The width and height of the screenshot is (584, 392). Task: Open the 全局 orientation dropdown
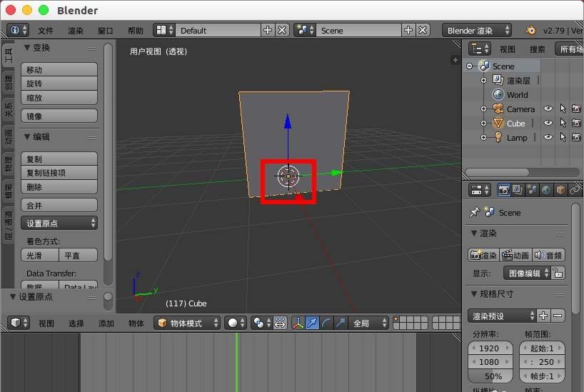(368, 323)
